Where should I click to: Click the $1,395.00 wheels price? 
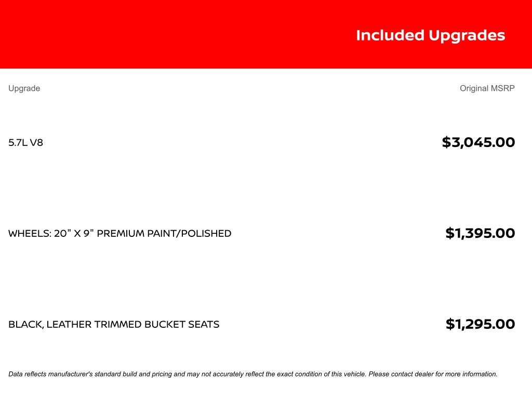tap(480, 233)
